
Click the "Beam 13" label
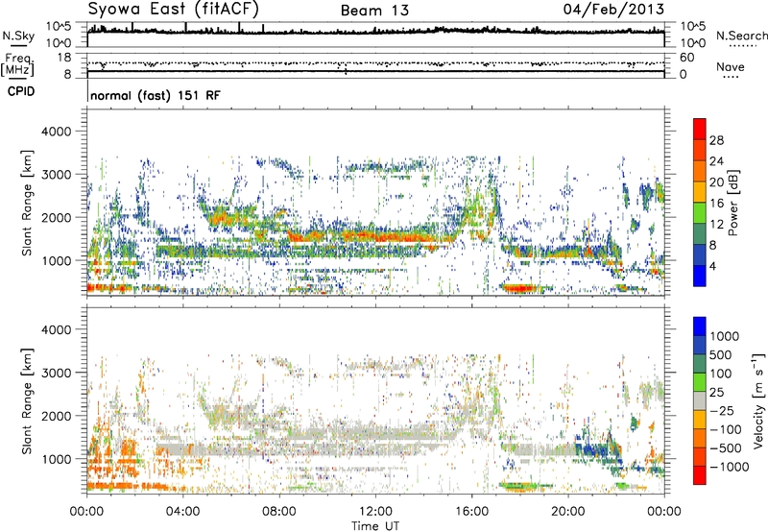coord(374,11)
